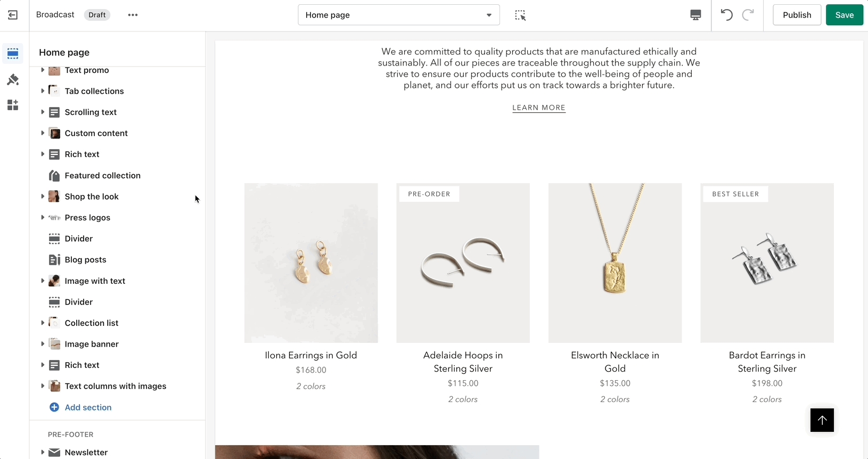
Task: Open the theme settings paintbrush icon
Action: point(13,80)
